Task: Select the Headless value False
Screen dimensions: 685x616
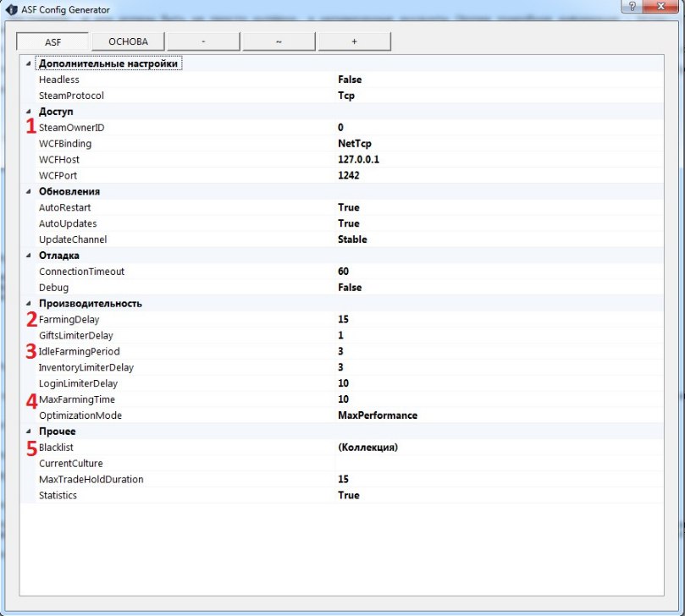Action: point(350,80)
